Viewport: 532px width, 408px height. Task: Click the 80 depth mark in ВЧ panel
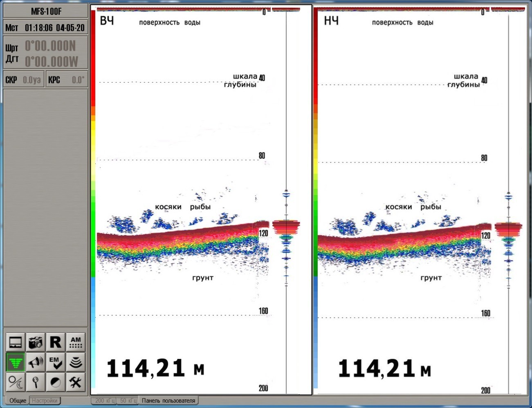262,155
